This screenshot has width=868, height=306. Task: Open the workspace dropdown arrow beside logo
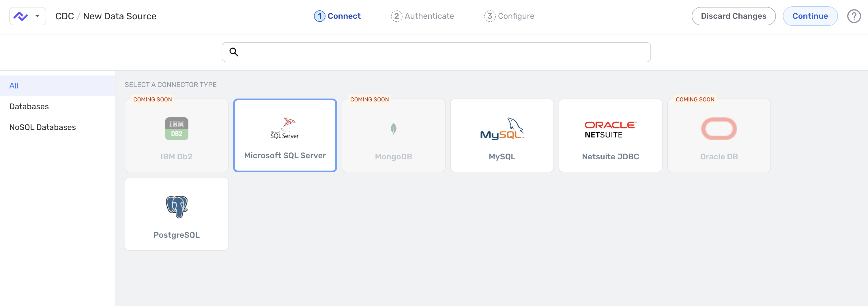[38, 16]
